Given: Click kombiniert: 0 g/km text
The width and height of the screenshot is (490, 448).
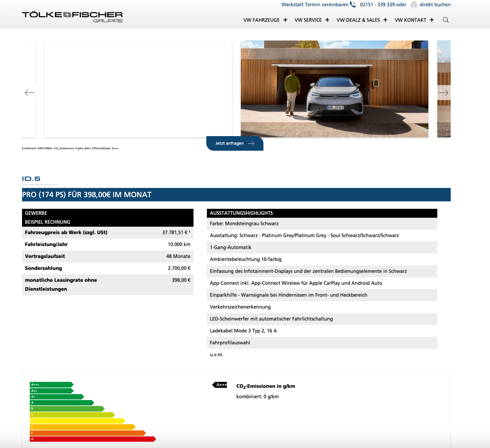Looking at the screenshot, I should tap(258, 397).
